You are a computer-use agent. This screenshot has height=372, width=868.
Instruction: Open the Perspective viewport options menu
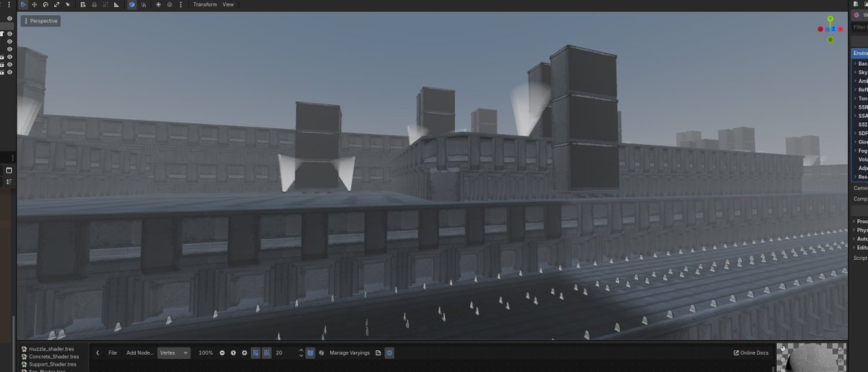(x=41, y=21)
